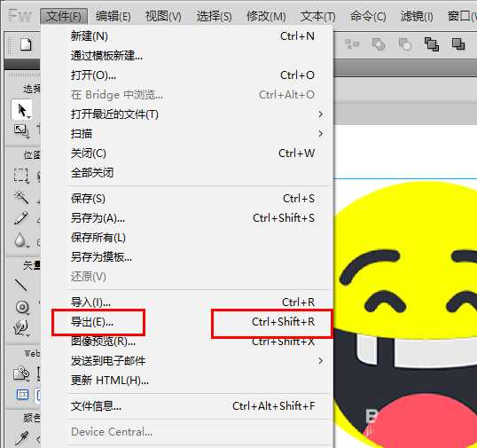This screenshot has width=477, height=448.
Task: Click the Bring Forward toolbar icon
Action: 458,44
